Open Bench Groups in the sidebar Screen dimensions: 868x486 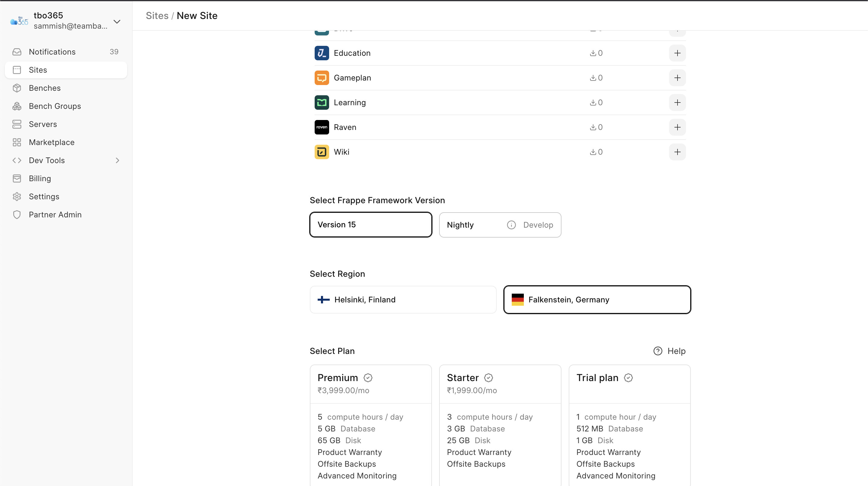click(x=66, y=106)
